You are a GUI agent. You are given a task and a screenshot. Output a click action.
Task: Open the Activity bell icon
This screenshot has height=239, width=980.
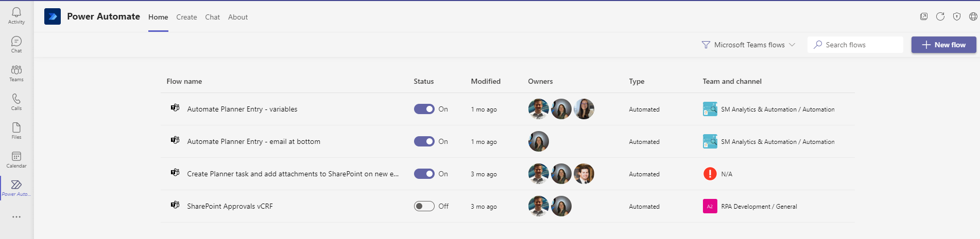[16, 15]
